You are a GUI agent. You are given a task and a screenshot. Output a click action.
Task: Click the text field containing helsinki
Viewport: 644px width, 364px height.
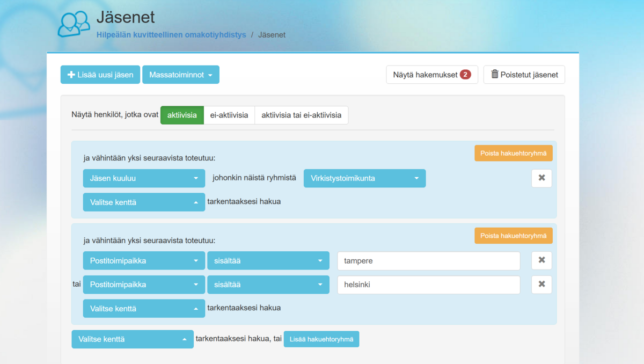[428, 285]
